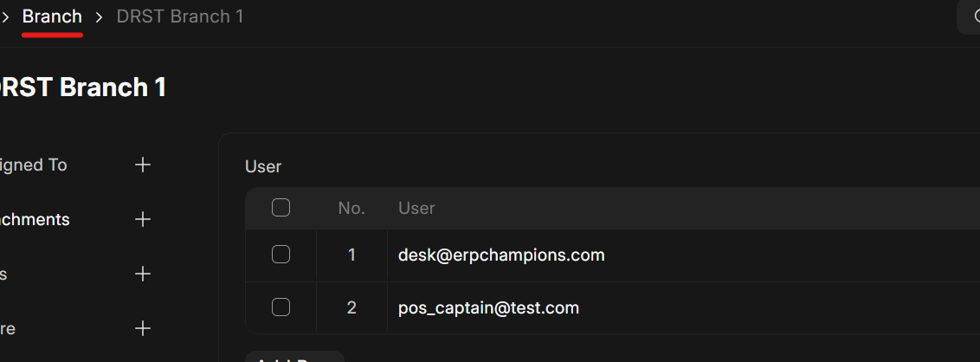Select the pos_captain@test.com row checkbox
Viewport: 980px width, 362px height.
click(x=280, y=307)
